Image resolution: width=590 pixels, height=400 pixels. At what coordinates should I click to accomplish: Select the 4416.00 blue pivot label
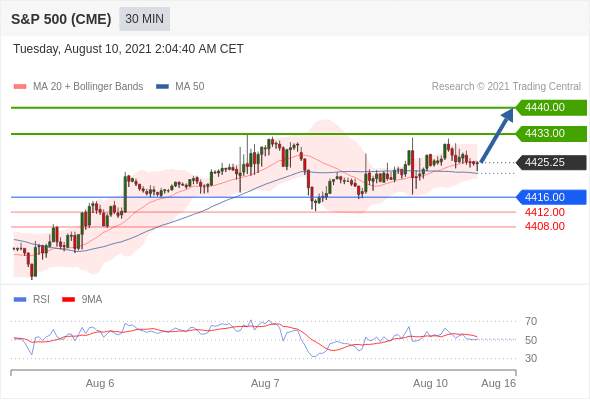[551, 197]
